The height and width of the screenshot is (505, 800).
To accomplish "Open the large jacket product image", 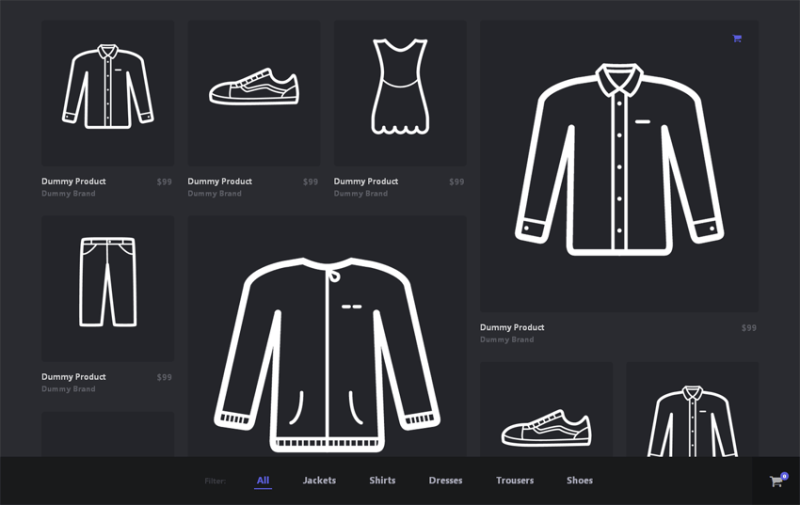I will coord(327,350).
